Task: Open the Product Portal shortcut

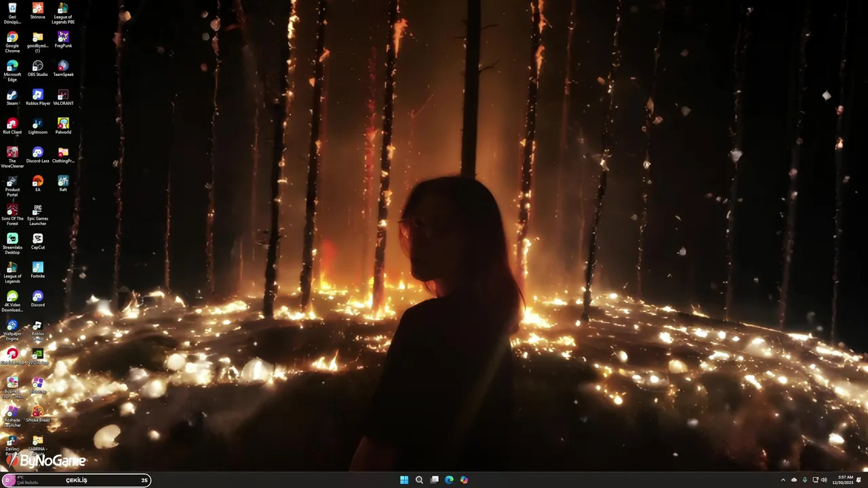Action: click(x=12, y=186)
